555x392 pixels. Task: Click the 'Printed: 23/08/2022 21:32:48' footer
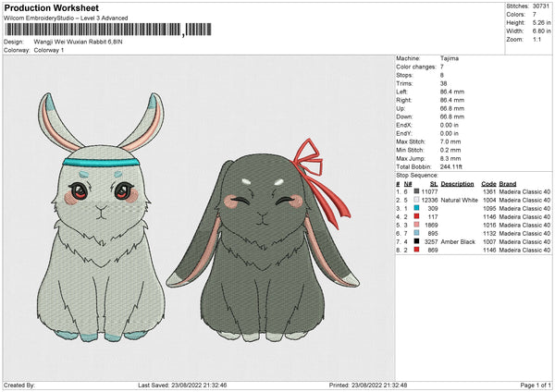[x=368, y=385]
